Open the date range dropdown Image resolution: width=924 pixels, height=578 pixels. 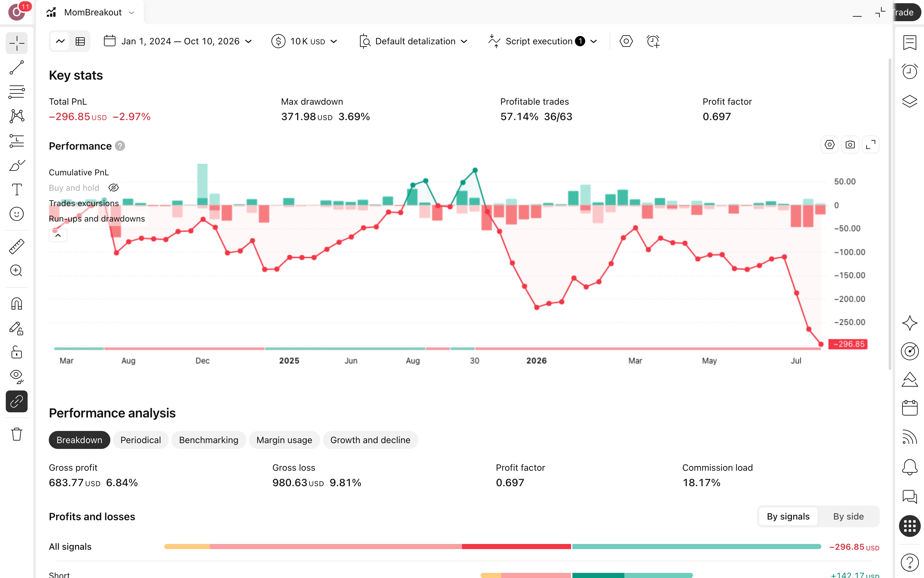[x=178, y=41]
